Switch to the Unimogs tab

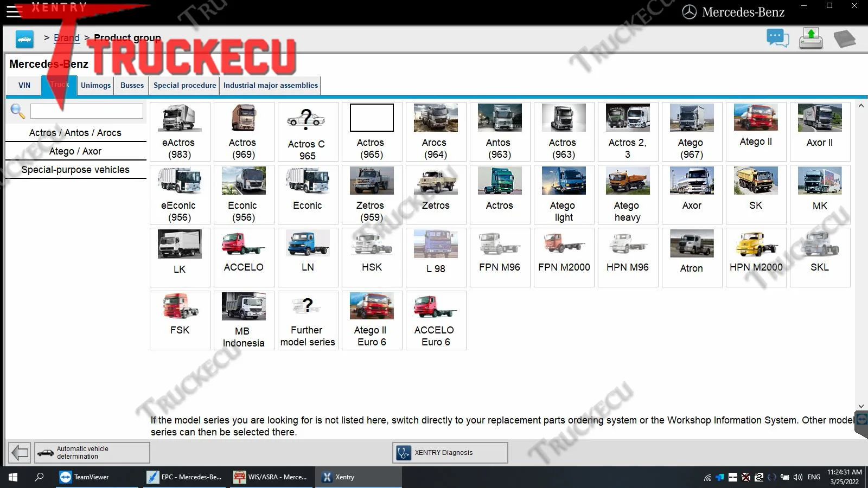click(x=95, y=85)
